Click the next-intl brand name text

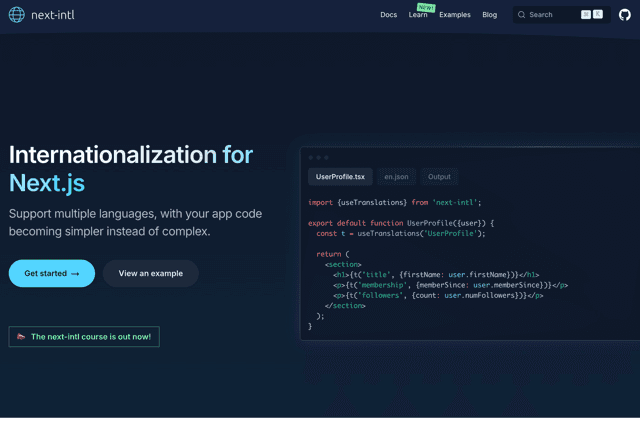[x=55, y=15]
